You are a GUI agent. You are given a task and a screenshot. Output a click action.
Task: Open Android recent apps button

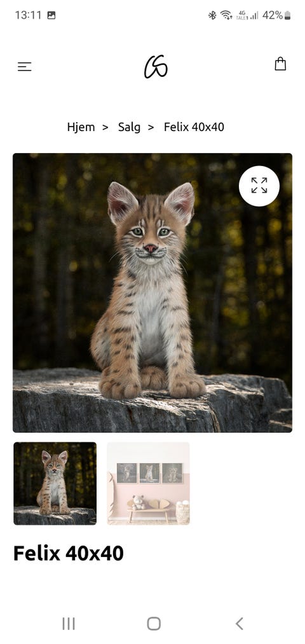(69, 624)
